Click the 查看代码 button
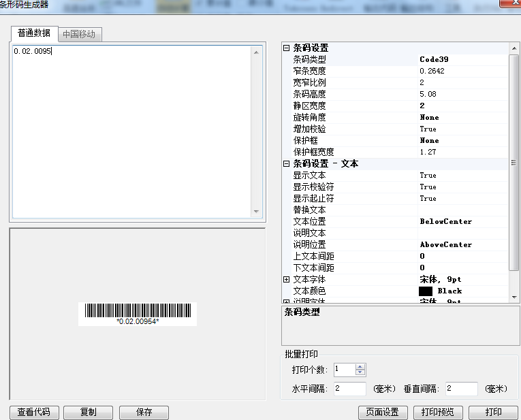The height and width of the screenshot is (420, 521). click(34, 413)
